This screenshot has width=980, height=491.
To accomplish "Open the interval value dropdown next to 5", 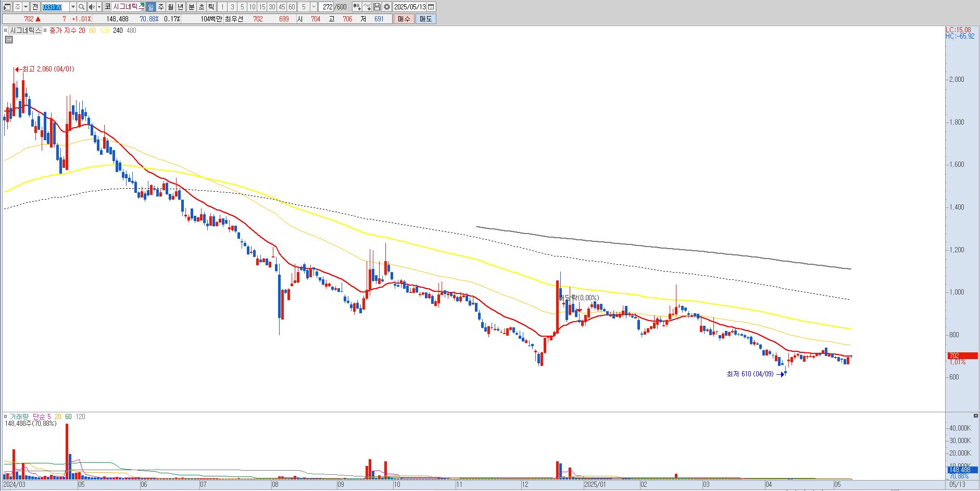I will click(313, 7).
